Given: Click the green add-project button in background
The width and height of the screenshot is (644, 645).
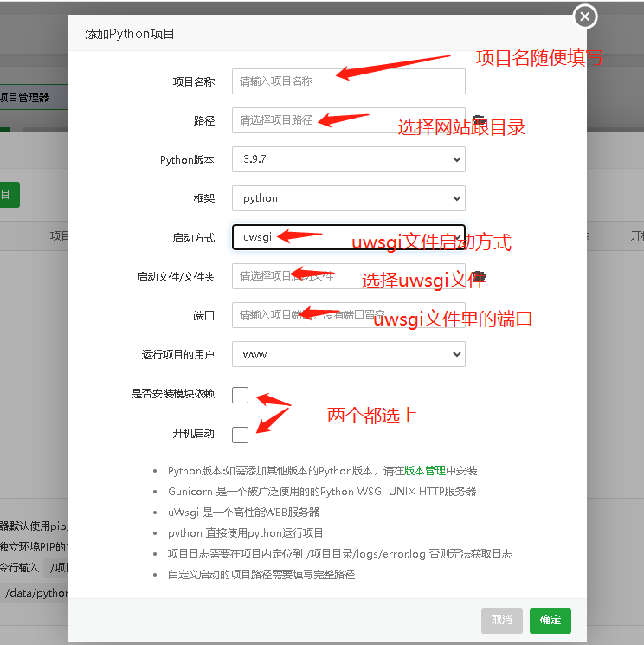Looking at the screenshot, I should [9, 195].
